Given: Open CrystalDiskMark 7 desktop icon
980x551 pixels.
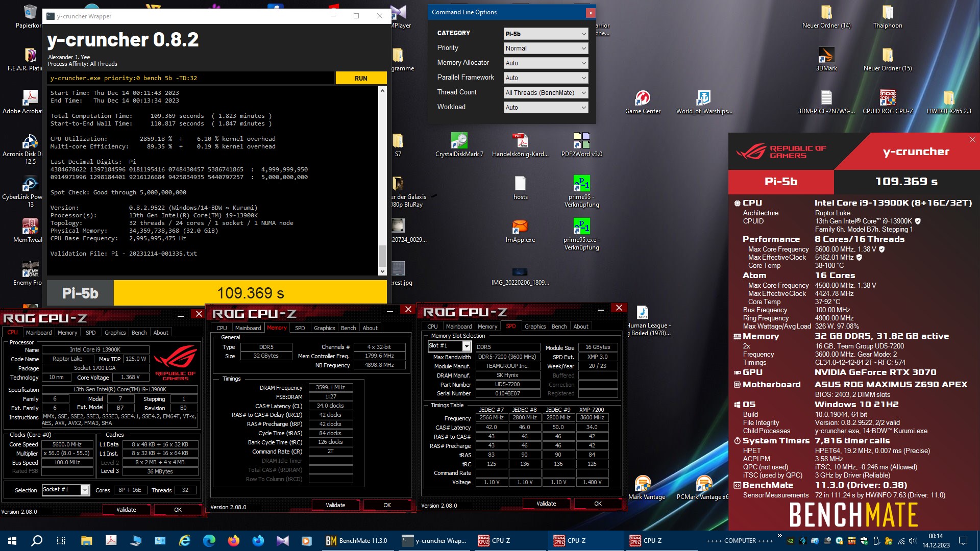Looking at the screenshot, I should coord(459,145).
